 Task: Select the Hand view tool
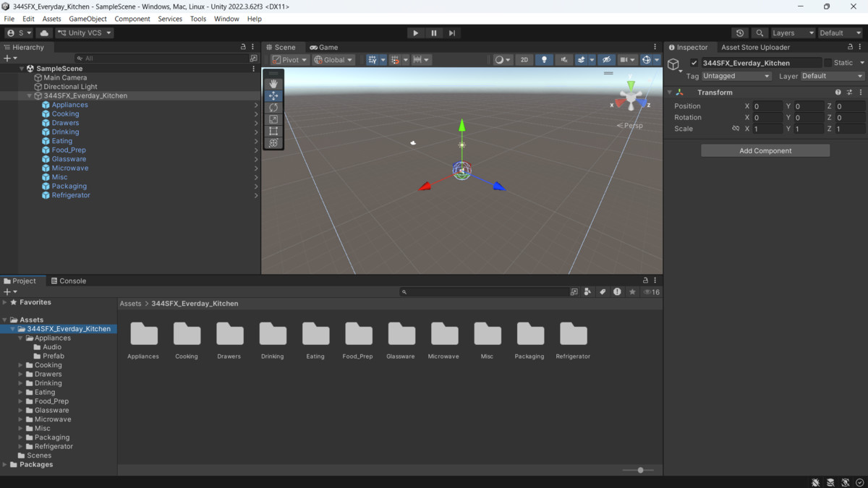[x=273, y=84]
